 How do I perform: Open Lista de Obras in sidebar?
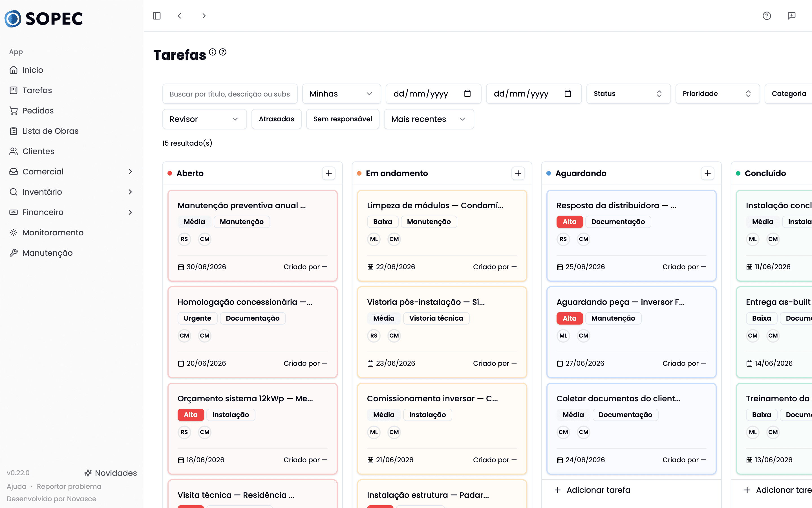[71, 131]
